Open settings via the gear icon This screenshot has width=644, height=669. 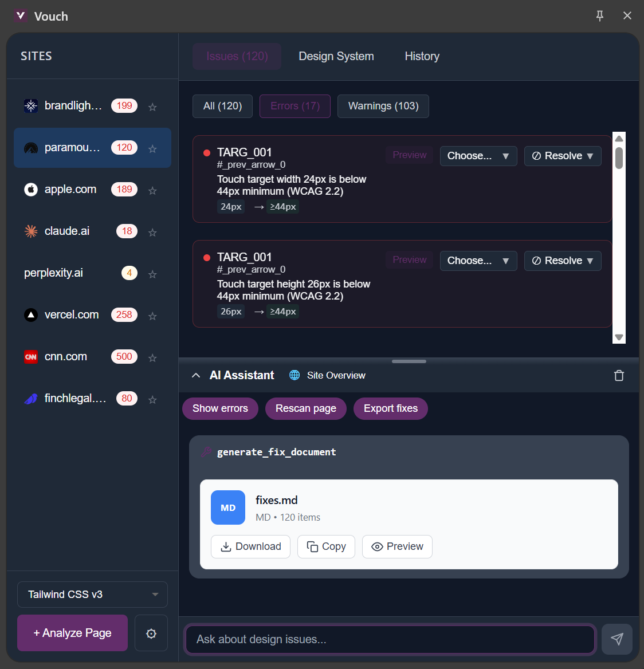[x=151, y=633]
